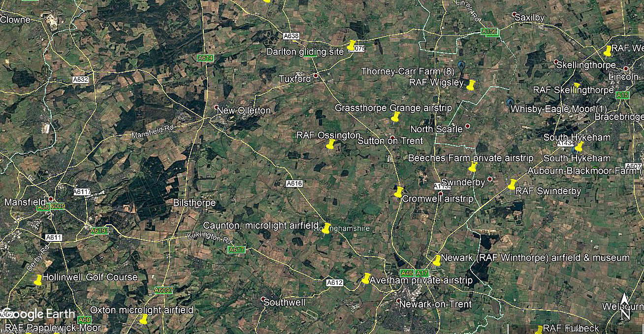Click the South Hykeham yellow pushpin
Viewport: 644px width, 334px height.
click(x=579, y=147)
